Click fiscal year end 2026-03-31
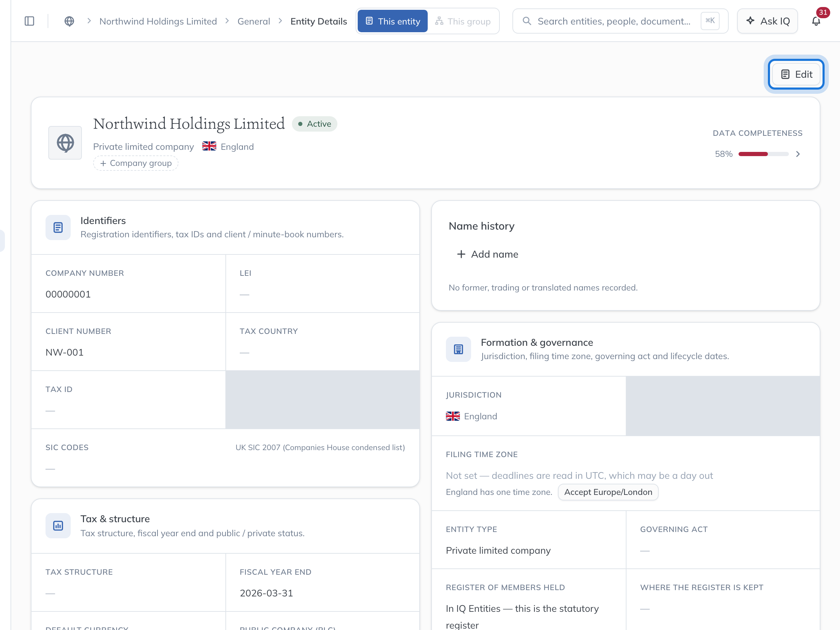 pyautogui.click(x=266, y=593)
